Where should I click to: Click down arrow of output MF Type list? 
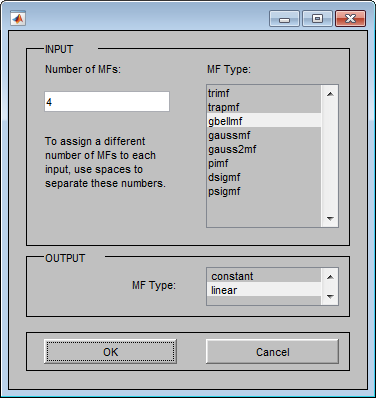(330, 296)
